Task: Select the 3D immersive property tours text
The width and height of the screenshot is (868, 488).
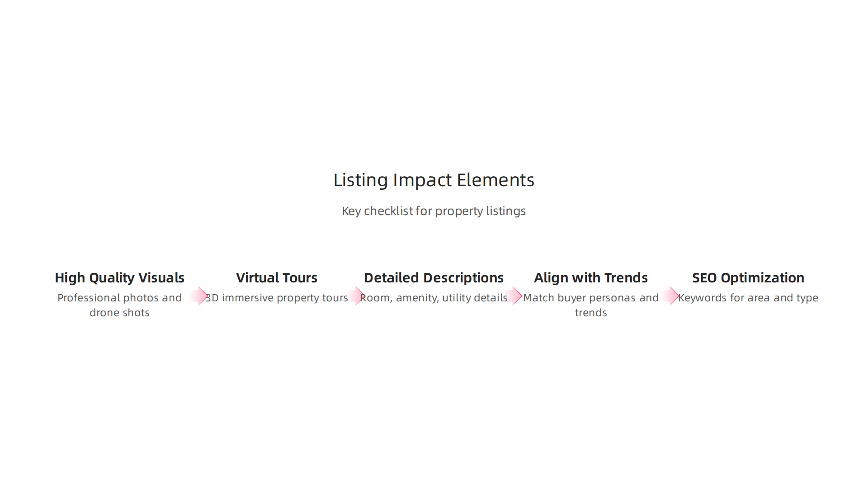Action: tap(277, 298)
